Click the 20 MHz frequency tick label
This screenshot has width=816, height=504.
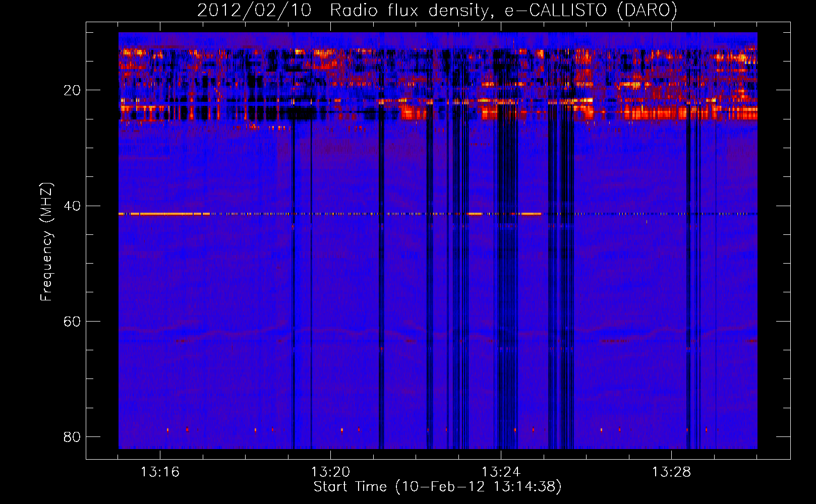point(72,90)
